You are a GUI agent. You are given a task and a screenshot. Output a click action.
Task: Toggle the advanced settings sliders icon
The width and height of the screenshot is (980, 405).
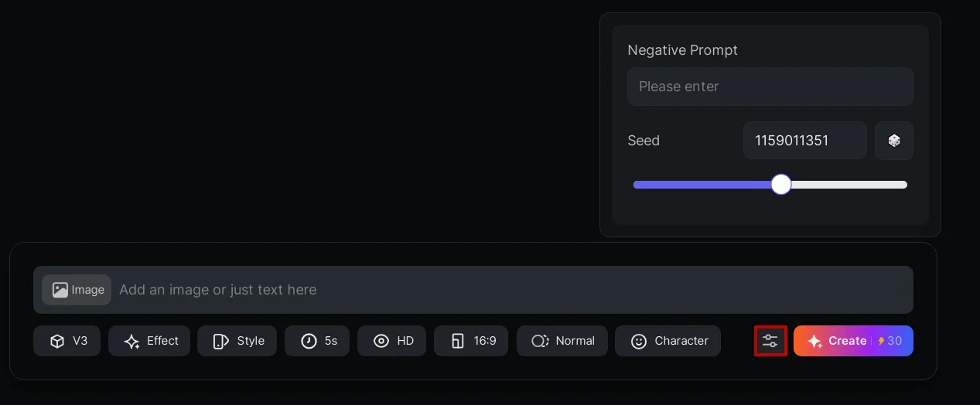770,341
